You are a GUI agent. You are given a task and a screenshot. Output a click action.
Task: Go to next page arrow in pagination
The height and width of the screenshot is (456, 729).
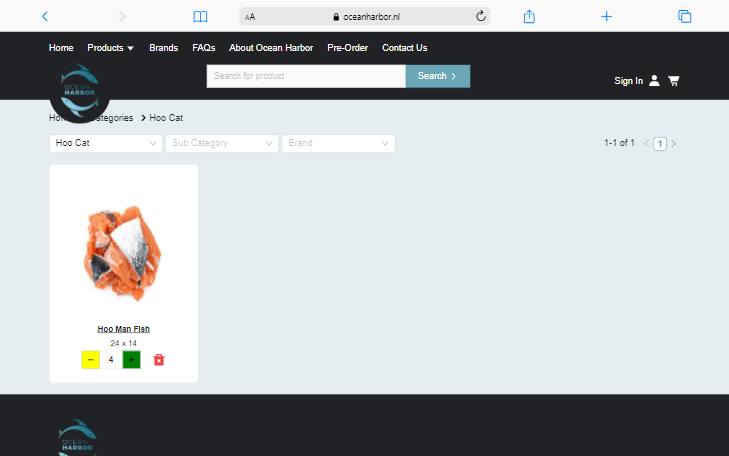coord(674,144)
